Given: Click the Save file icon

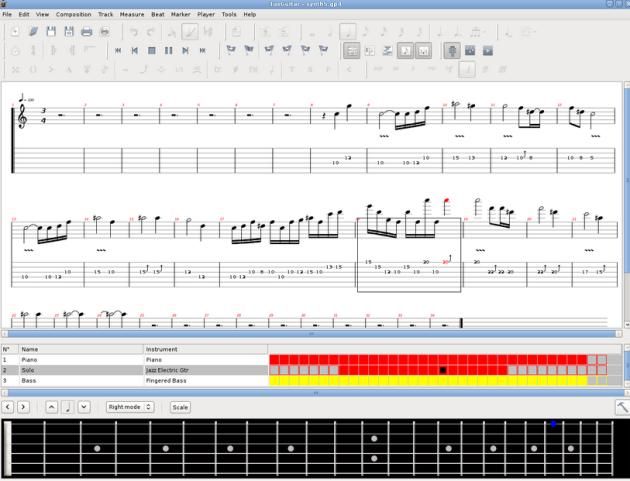Looking at the screenshot, I should pos(51,32).
